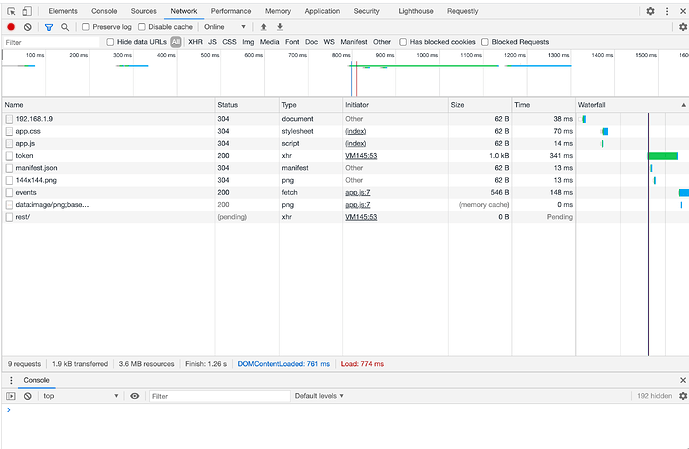
Task: Open the Online throttling dropdown
Action: click(224, 27)
